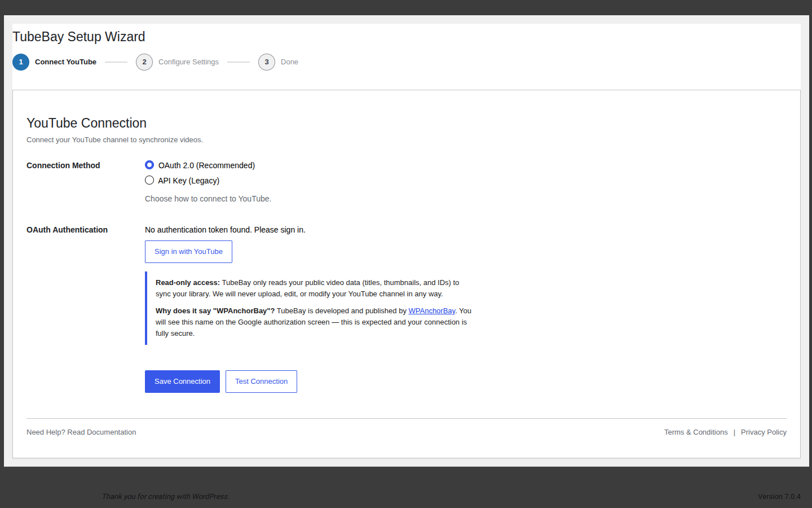Click the YouTube Connection heading
This screenshot has width=812, height=508.
pyautogui.click(x=86, y=123)
